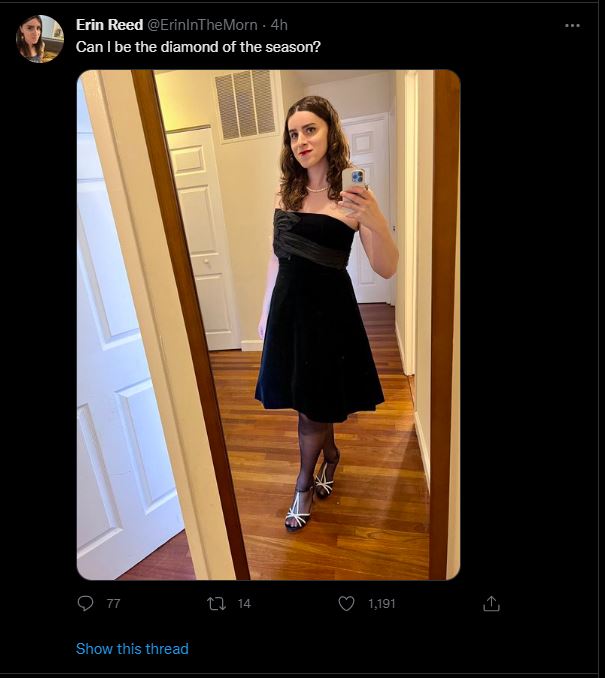Open the three-dot more options menu
Image resolution: width=605 pixels, height=678 pixels.
coord(572,26)
